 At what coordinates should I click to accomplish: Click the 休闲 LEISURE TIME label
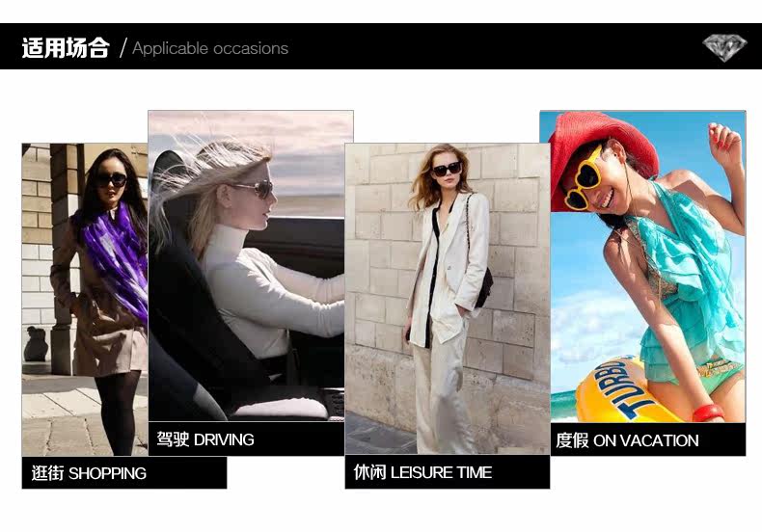click(422, 472)
